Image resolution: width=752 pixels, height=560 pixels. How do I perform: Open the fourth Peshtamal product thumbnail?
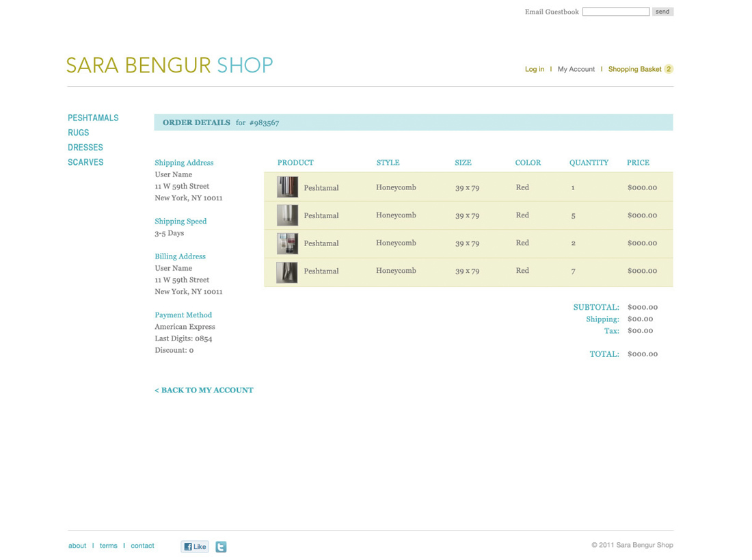pyautogui.click(x=287, y=271)
